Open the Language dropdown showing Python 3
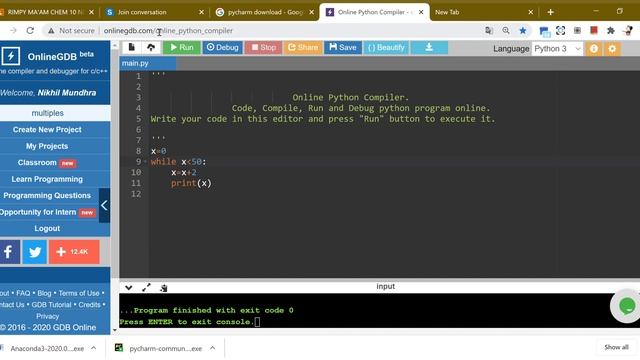This screenshot has height=360, width=640. coord(557,49)
